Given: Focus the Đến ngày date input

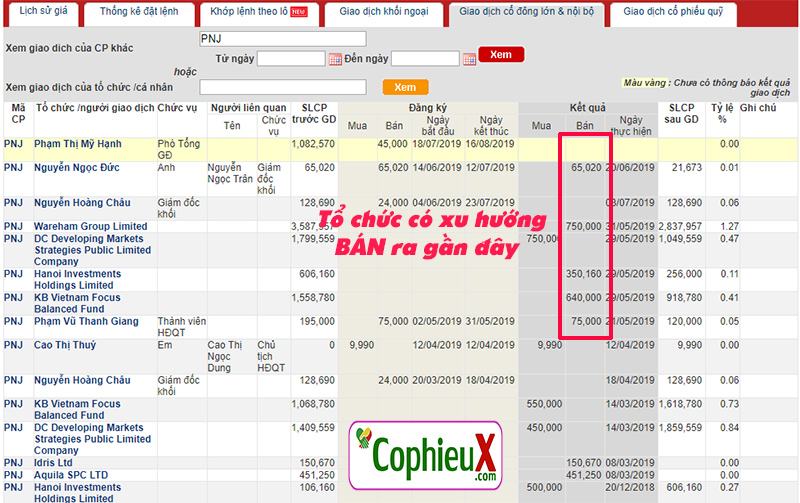Looking at the screenshot, I should point(425,59).
